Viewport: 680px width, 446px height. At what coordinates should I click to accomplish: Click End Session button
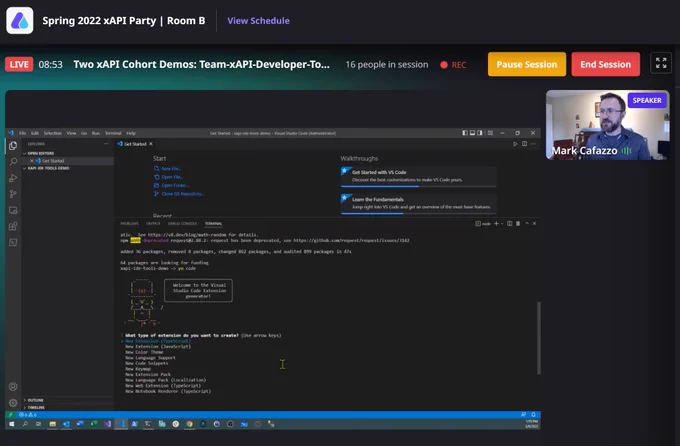tap(605, 64)
